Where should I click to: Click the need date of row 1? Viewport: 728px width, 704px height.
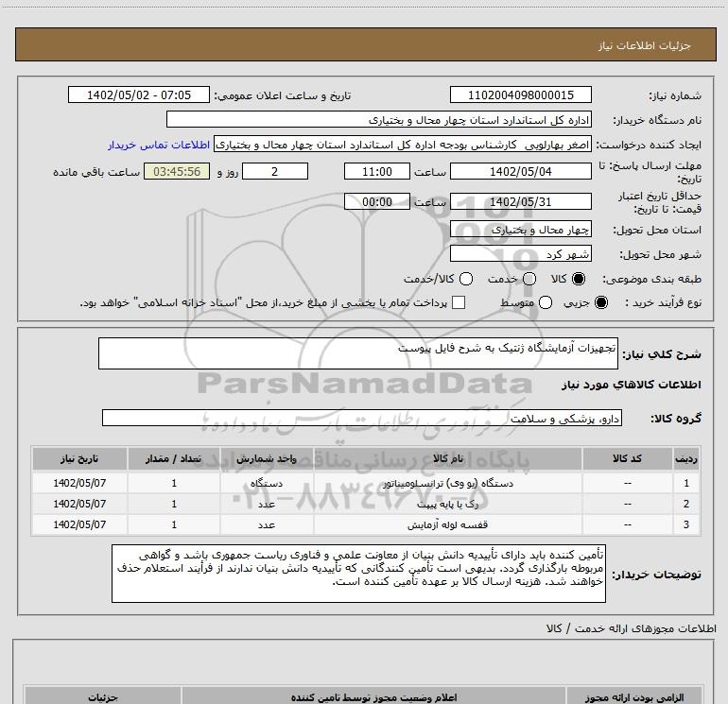point(79,483)
